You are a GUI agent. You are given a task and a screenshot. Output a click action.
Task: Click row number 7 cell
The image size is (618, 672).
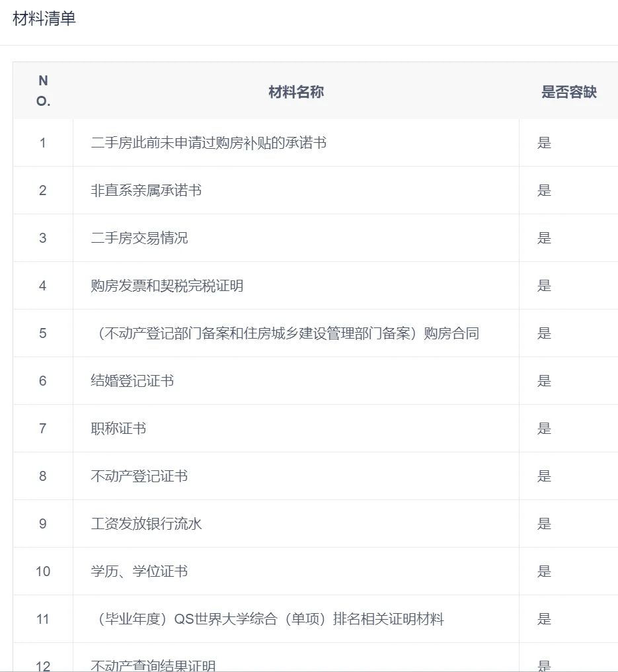pyautogui.click(x=43, y=428)
